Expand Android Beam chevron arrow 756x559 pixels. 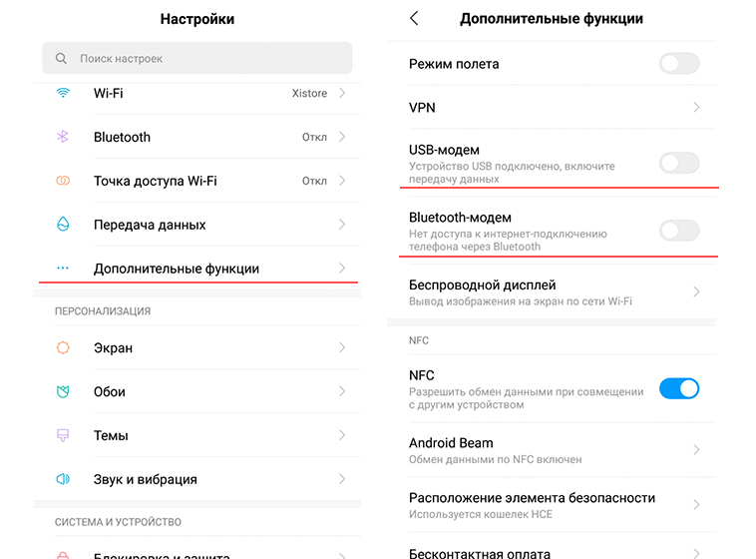tap(696, 450)
